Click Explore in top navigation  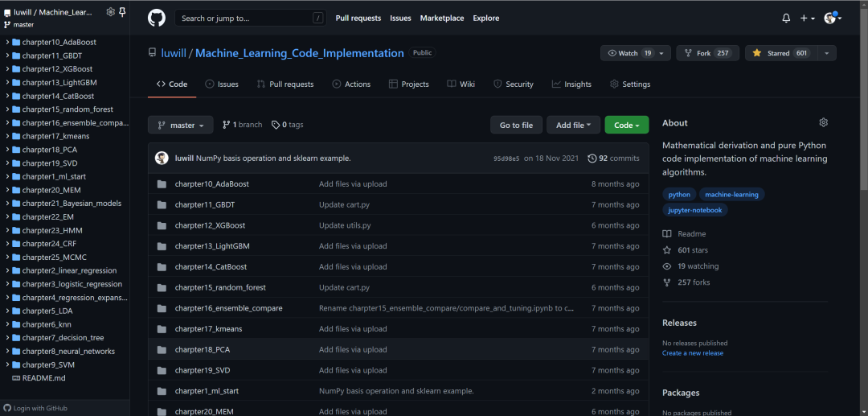(486, 19)
